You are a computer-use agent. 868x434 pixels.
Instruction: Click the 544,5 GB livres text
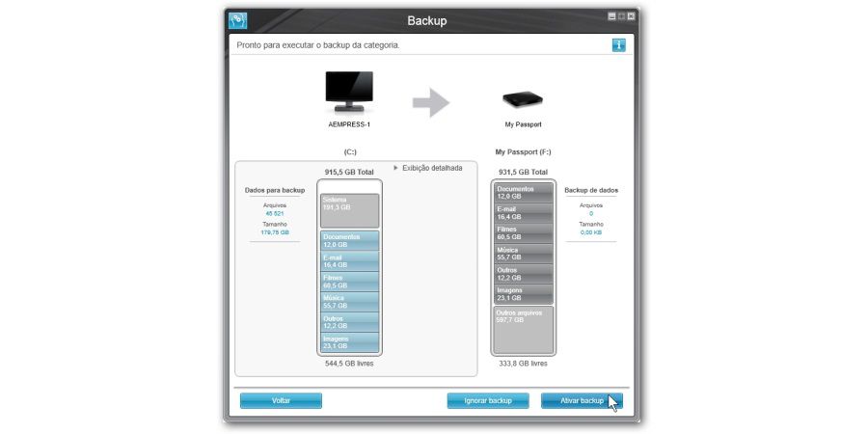click(x=349, y=364)
